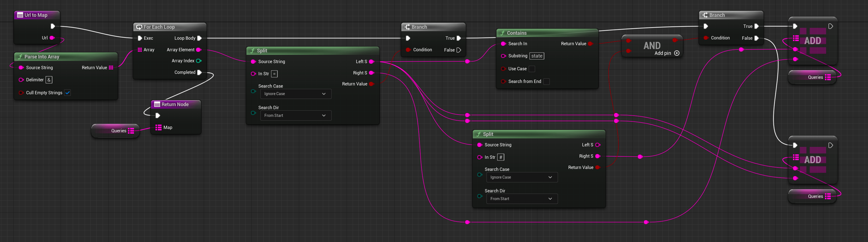Select the Queries variable node under upper ADD

(812, 77)
